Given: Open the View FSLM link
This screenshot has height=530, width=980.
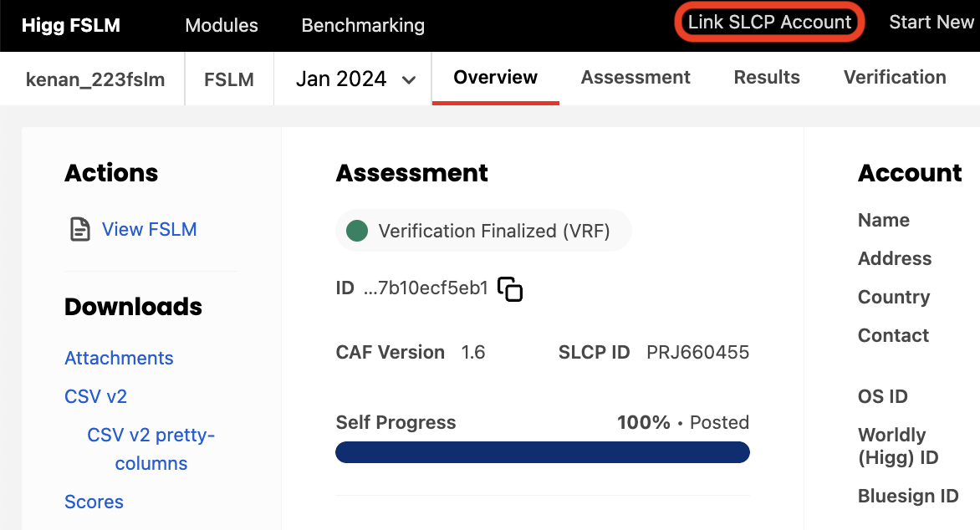Looking at the screenshot, I should [150, 229].
